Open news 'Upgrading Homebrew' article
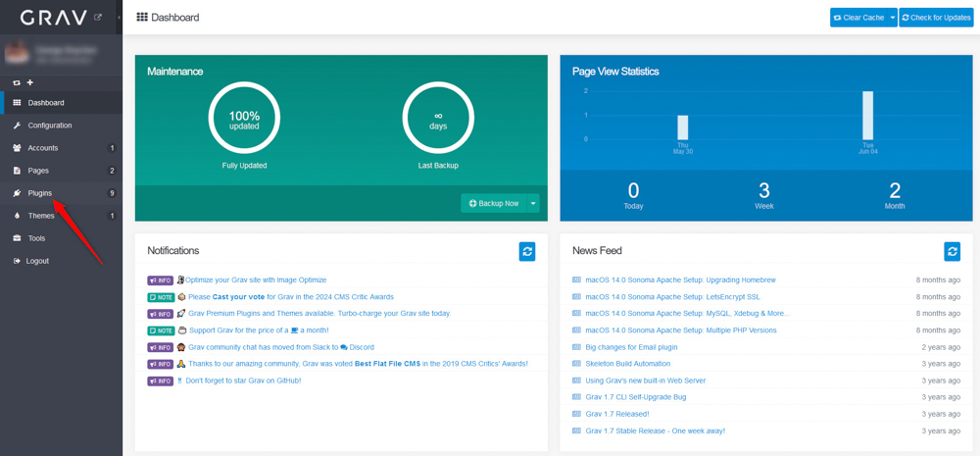This screenshot has width=980, height=456. pyautogui.click(x=680, y=280)
